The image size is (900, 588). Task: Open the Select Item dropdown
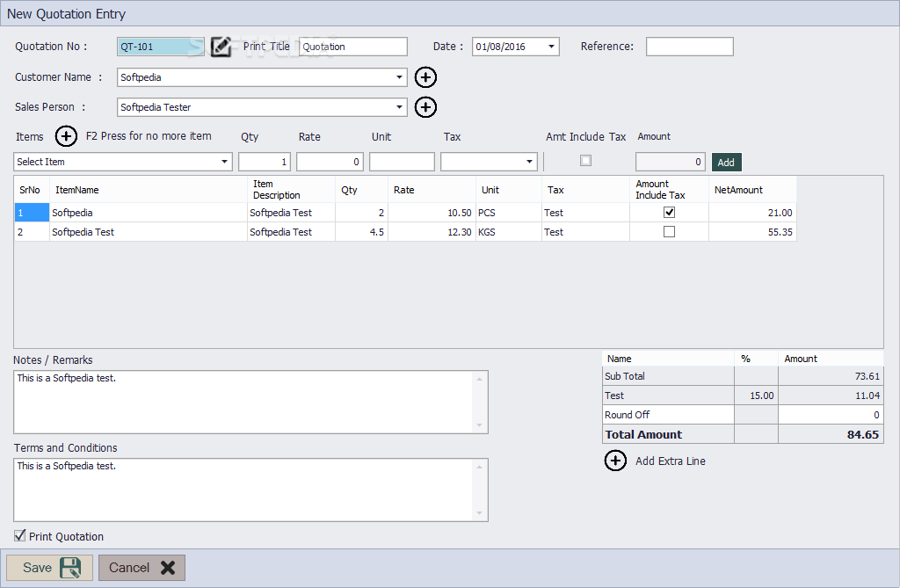[x=224, y=162]
